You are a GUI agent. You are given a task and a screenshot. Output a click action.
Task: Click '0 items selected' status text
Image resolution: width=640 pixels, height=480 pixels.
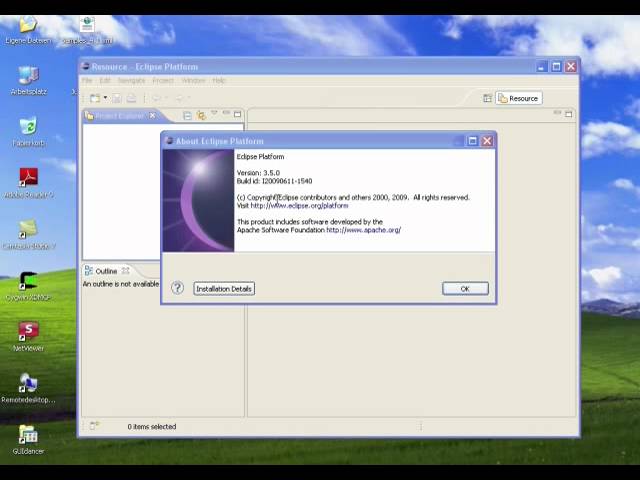[x=152, y=427]
